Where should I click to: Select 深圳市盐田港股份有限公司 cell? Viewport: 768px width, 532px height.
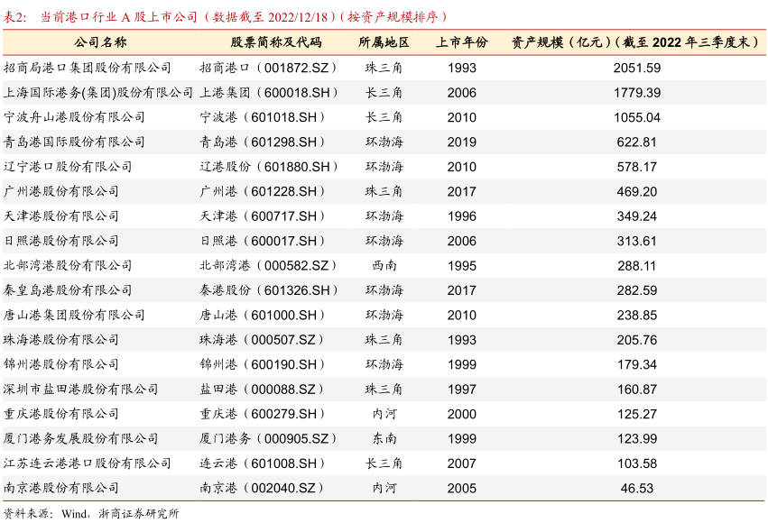[81, 390]
